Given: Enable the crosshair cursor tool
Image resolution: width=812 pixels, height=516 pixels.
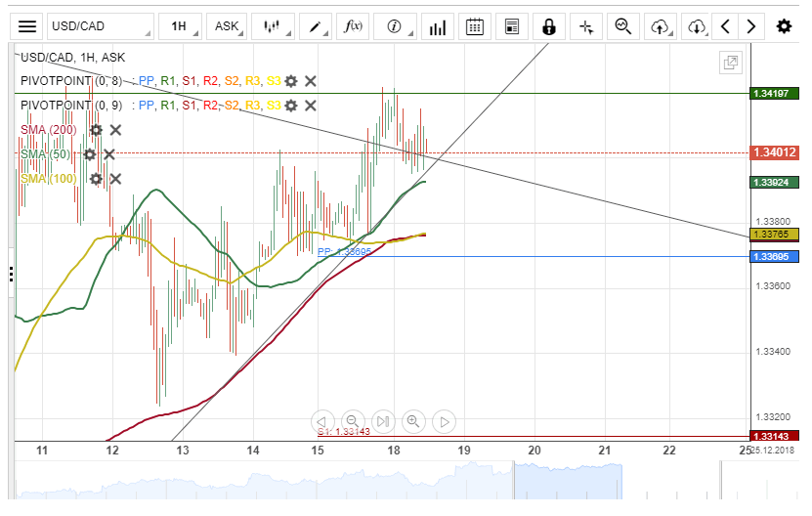Looking at the screenshot, I should [586, 26].
